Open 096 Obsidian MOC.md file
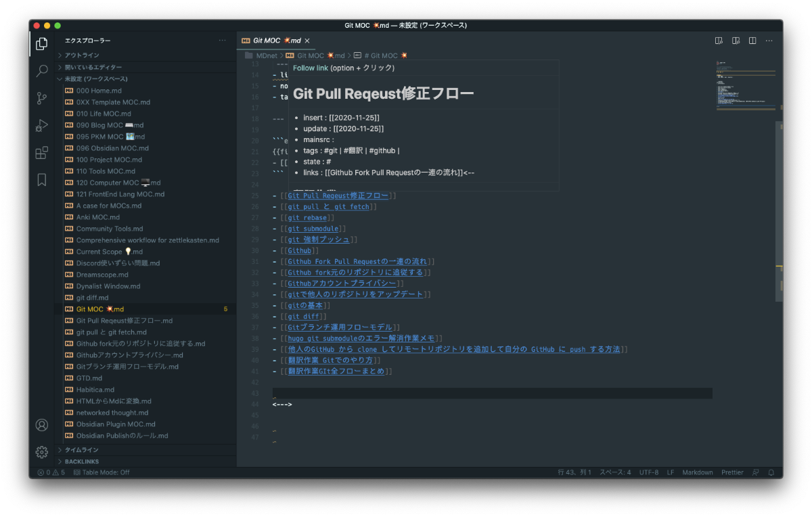 (x=145, y=148)
